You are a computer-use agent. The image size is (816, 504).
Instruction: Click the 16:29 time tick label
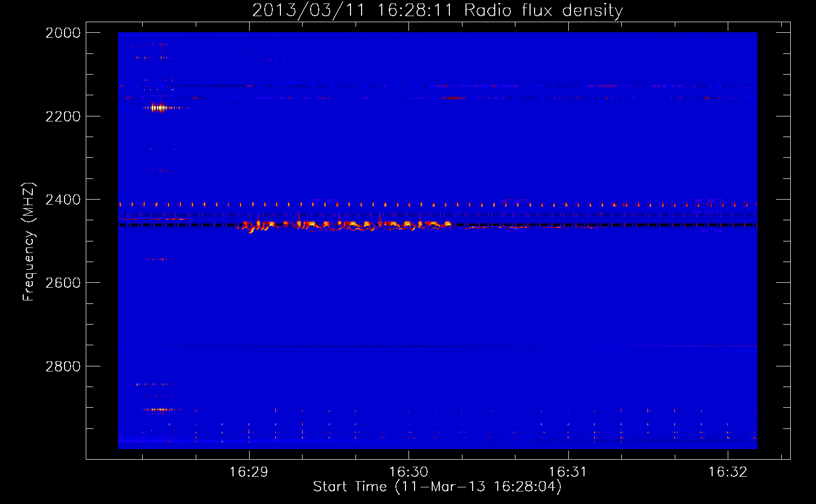point(249,472)
